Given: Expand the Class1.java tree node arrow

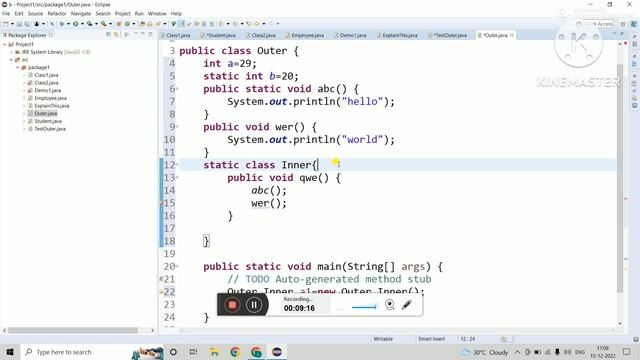Looking at the screenshot, I should [x=24, y=75].
